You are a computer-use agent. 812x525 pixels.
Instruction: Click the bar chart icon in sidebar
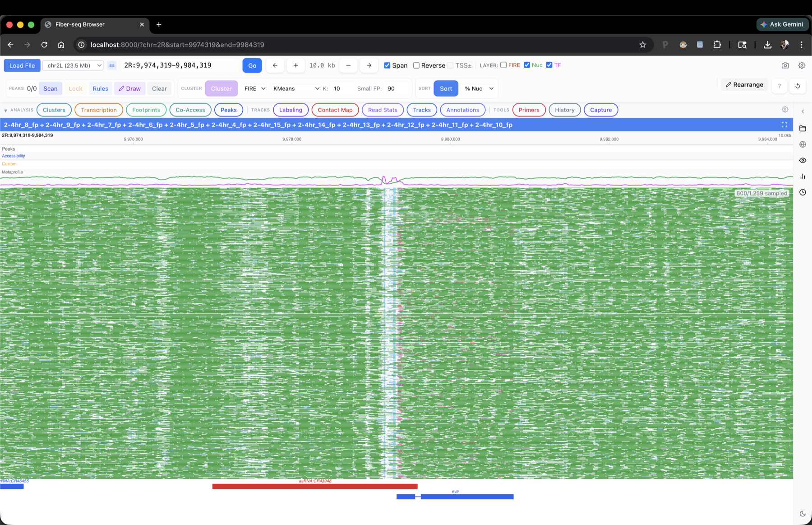(803, 177)
